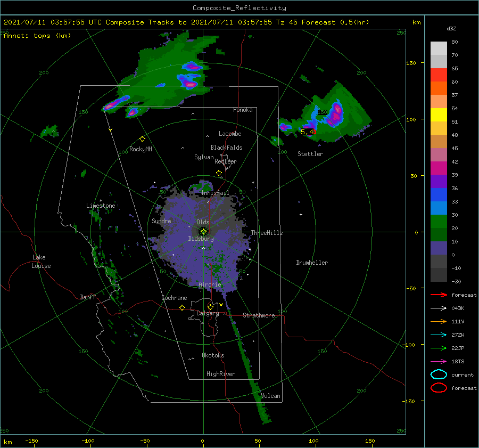The height and width of the screenshot is (448, 479).
Task: Click the yellow diamond marker near Cochrane
Action: [x=183, y=307]
